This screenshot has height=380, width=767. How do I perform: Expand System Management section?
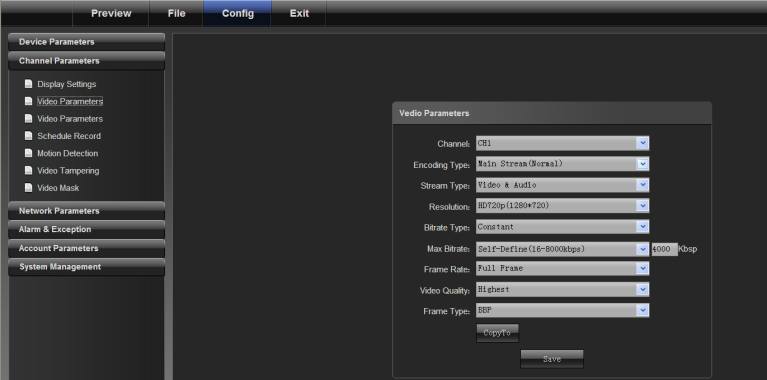tap(87, 267)
